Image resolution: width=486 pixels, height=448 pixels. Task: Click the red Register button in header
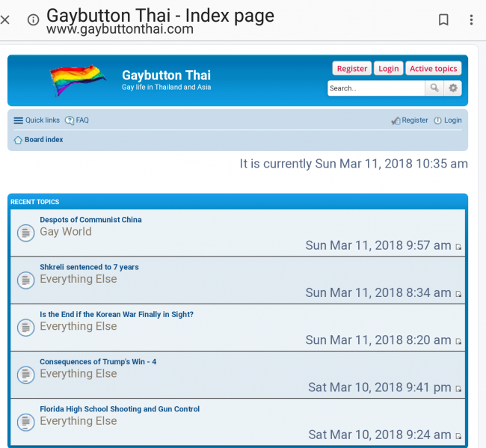tap(352, 69)
